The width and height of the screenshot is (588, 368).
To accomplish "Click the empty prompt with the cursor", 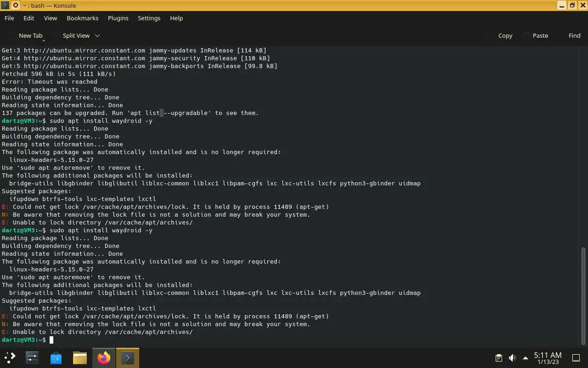I will 28,340.
